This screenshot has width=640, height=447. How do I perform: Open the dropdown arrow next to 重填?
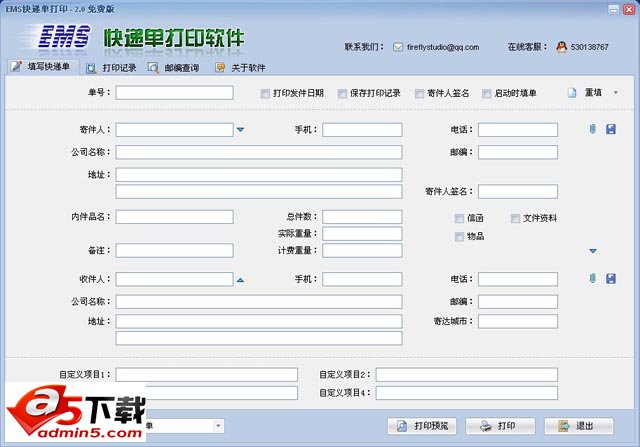point(616,93)
